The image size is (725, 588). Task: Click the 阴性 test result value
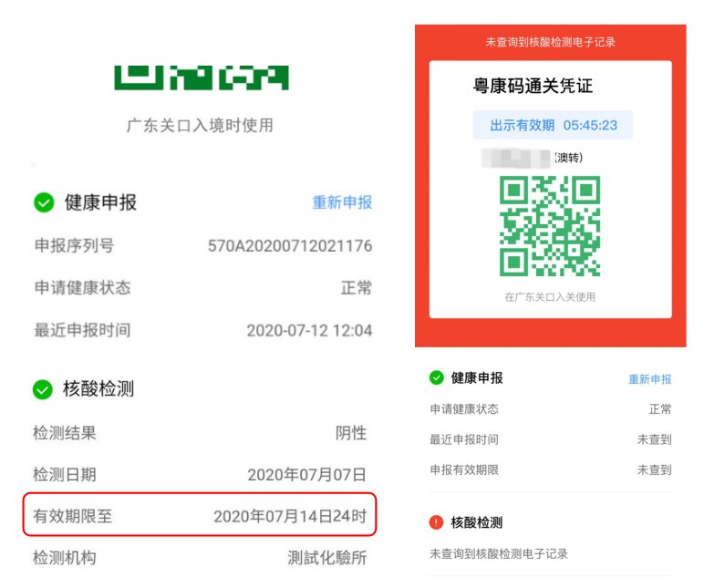[351, 433]
